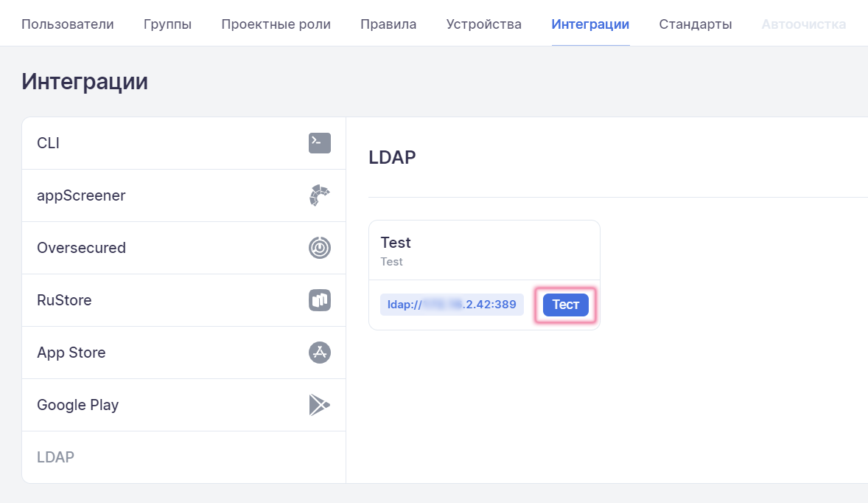The image size is (868, 503).
Task: Select the Интеграции tab
Action: coord(590,24)
